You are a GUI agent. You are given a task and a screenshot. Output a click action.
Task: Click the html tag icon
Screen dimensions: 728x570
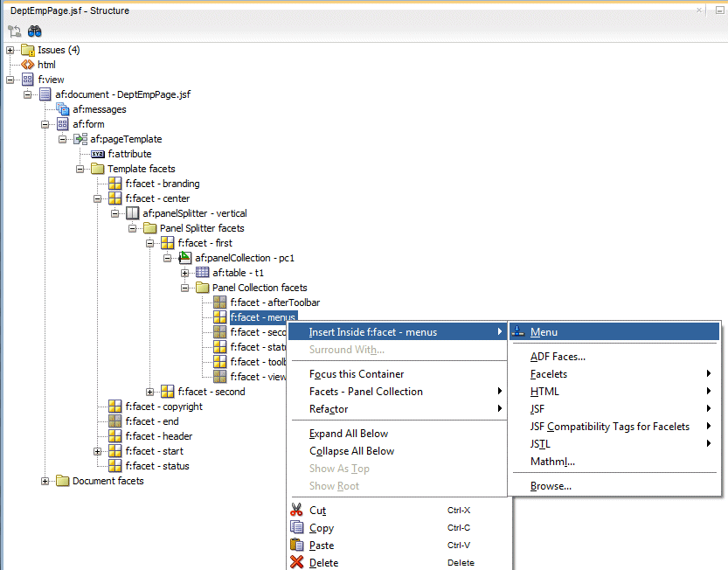(x=28, y=65)
